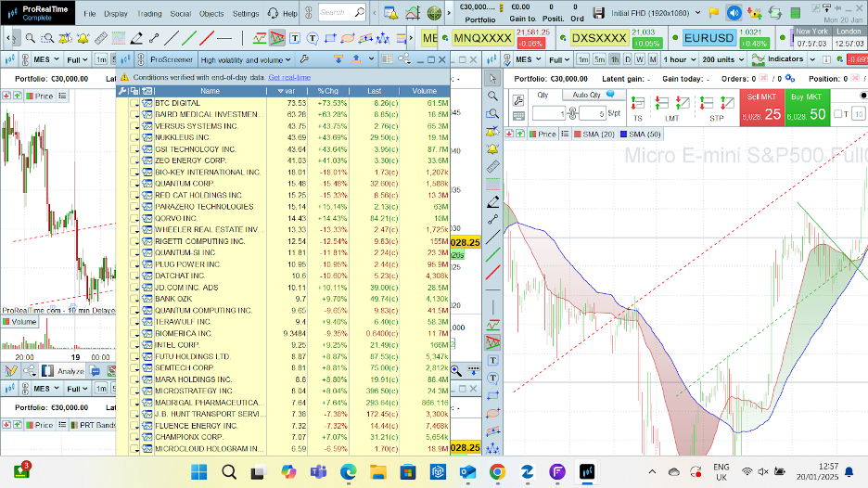Click the Qty input field showing 1
This screenshot has width=868, height=488.
[x=549, y=113]
